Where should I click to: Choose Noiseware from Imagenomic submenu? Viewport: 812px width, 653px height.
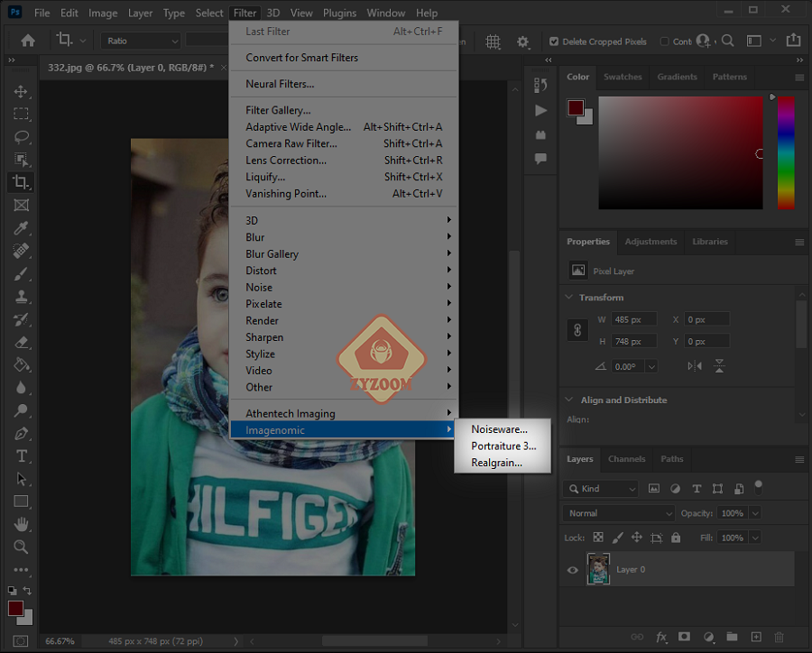click(x=499, y=429)
